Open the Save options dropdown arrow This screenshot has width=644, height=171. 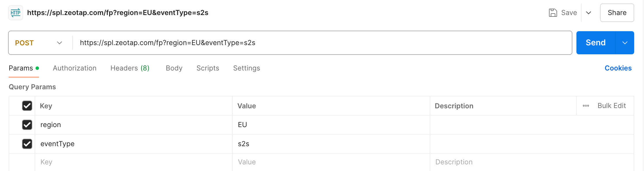(x=589, y=13)
